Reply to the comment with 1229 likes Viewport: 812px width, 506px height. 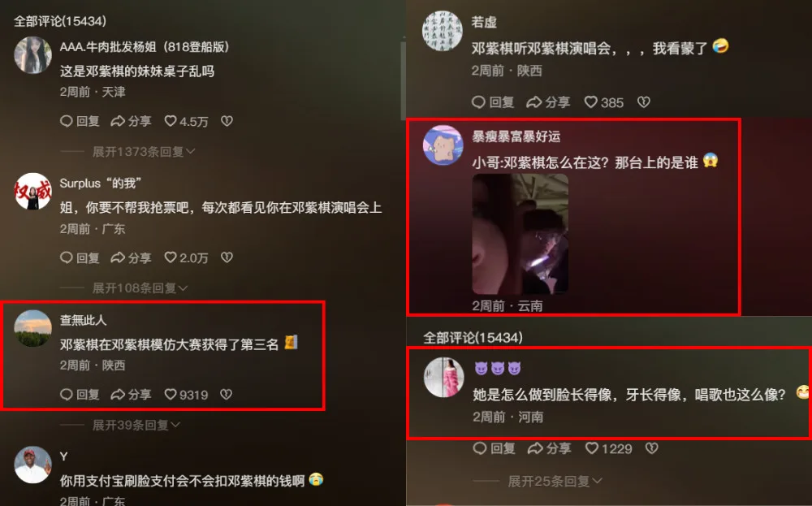pyautogui.click(x=494, y=448)
